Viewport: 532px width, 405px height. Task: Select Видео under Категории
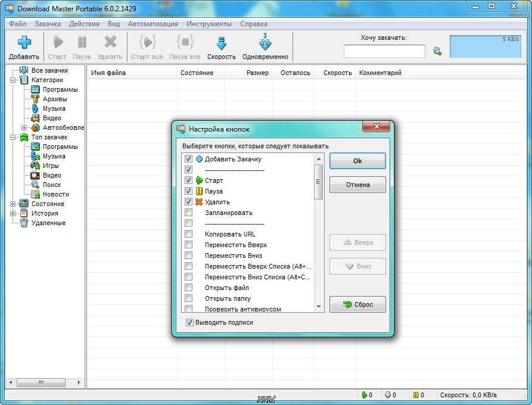tap(52, 118)
